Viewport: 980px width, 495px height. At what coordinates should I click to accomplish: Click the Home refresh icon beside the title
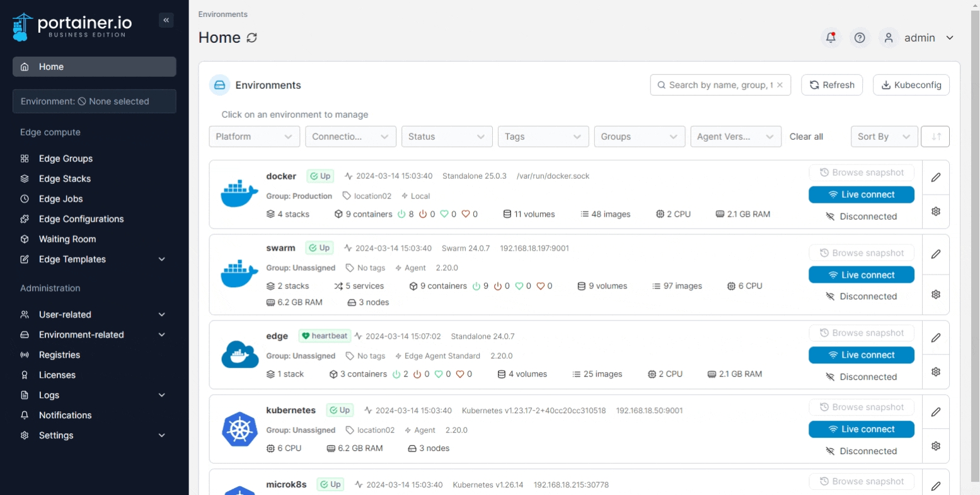pyautogui.click(x=252, y=38)
